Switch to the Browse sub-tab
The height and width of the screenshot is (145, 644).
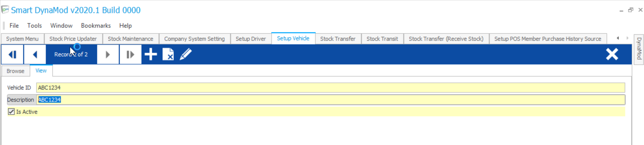click(15, 71)
